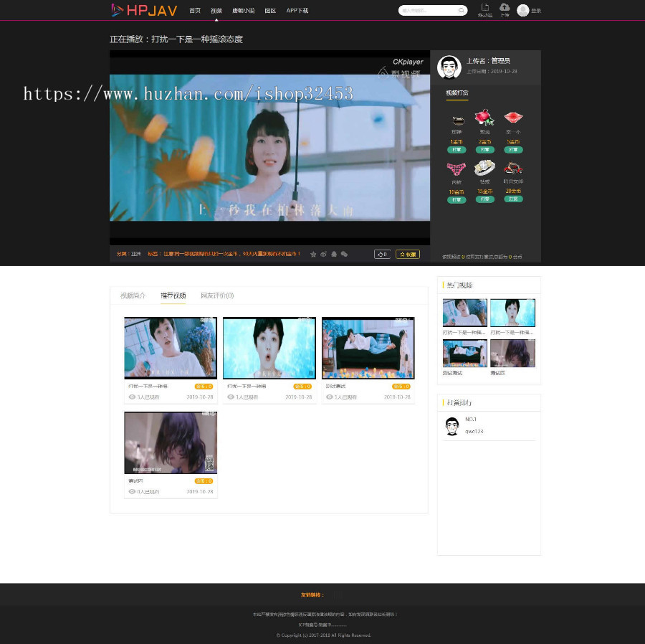Toggle the star rating icon below the video
Viewport: 645px width, 644px height.
coord(313,253)
